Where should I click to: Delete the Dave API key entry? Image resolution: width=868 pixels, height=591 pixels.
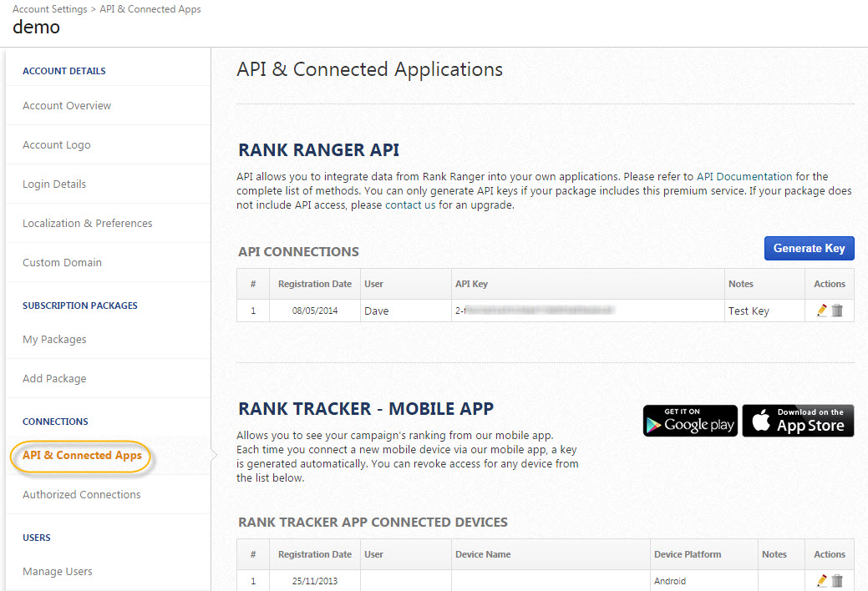click(x=837, y=311)
